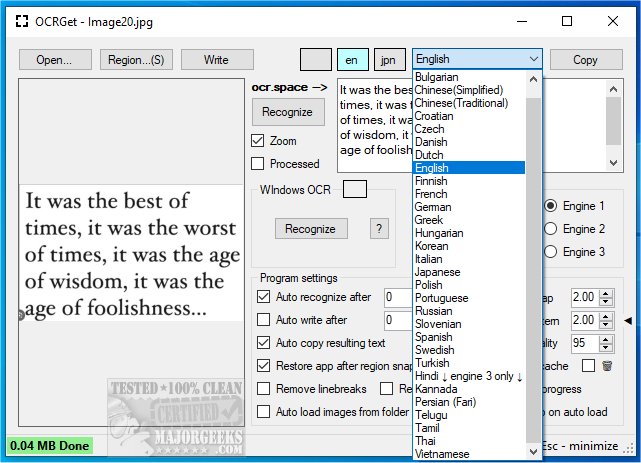Viewport: 641px width, 463px height.
Task: Select Portuguese language option
Action: [x=469, y=298]
